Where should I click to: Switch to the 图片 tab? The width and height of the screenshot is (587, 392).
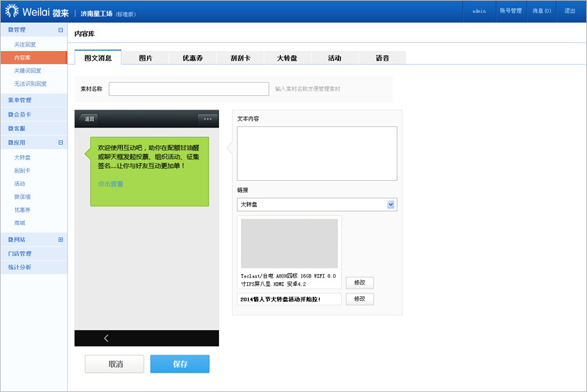pyautogui.click(x=145, y=58)
